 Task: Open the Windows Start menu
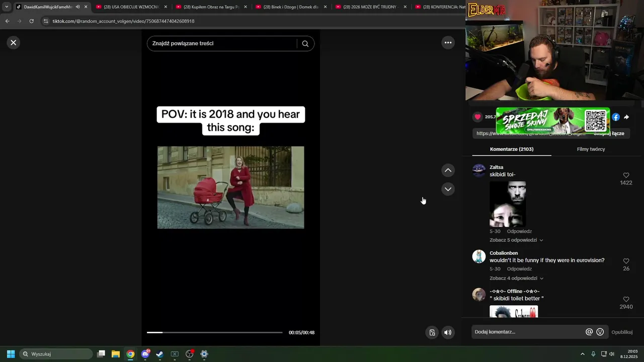[11, 354]
